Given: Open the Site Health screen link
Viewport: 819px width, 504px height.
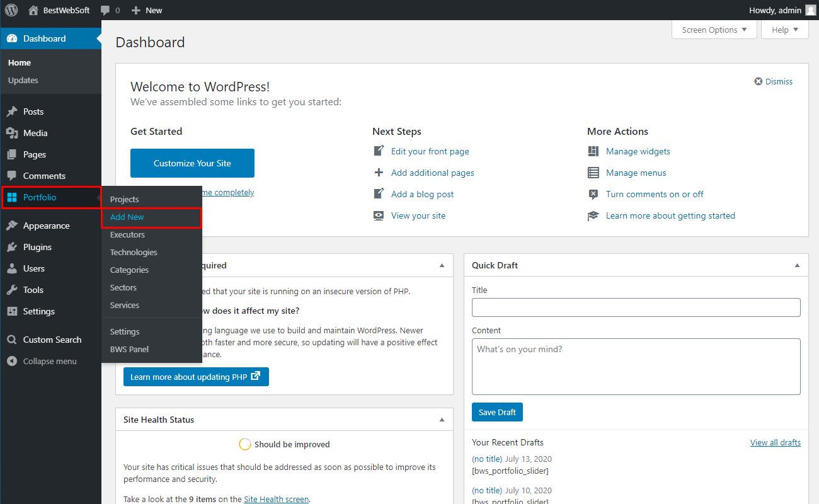Looking at the screenshot, I should 277,499.
